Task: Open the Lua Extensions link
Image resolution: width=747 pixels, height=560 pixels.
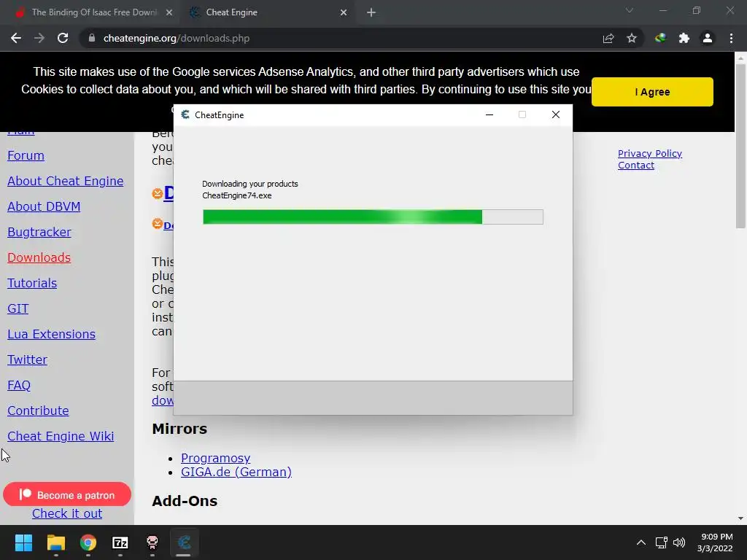Action: pos(52,334)
